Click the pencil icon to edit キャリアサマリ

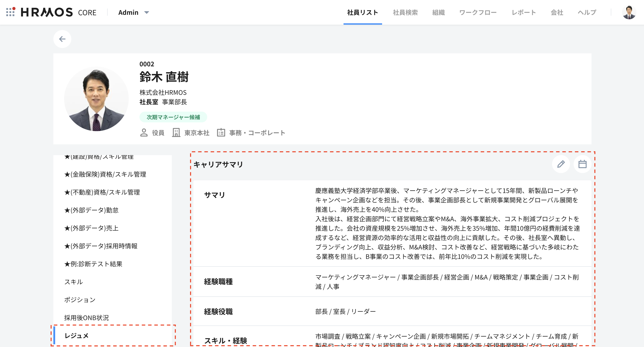point(561,164)
